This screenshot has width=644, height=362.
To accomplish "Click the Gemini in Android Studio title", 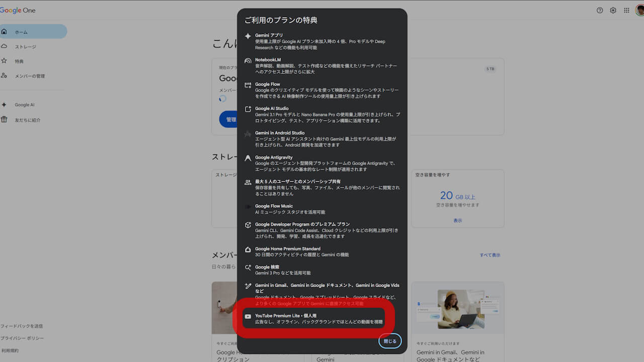I will (x=280, y=133).
